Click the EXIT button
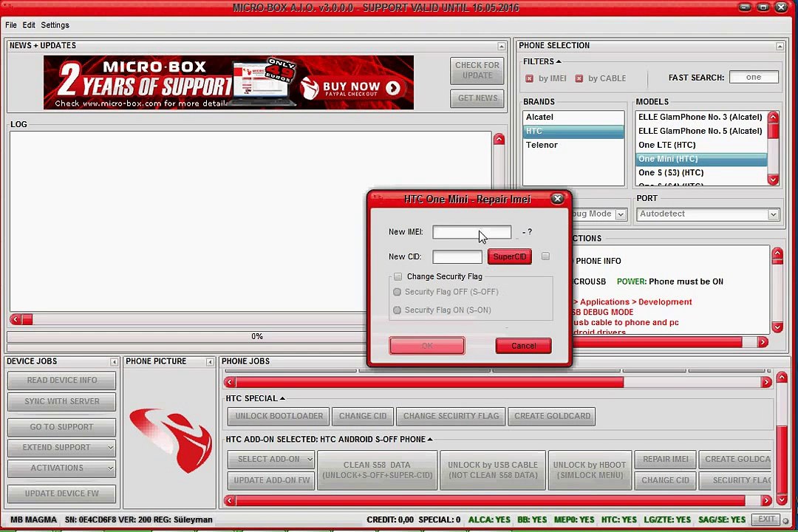The height and width of the screenshot is (532, 798). click(766, 519)
